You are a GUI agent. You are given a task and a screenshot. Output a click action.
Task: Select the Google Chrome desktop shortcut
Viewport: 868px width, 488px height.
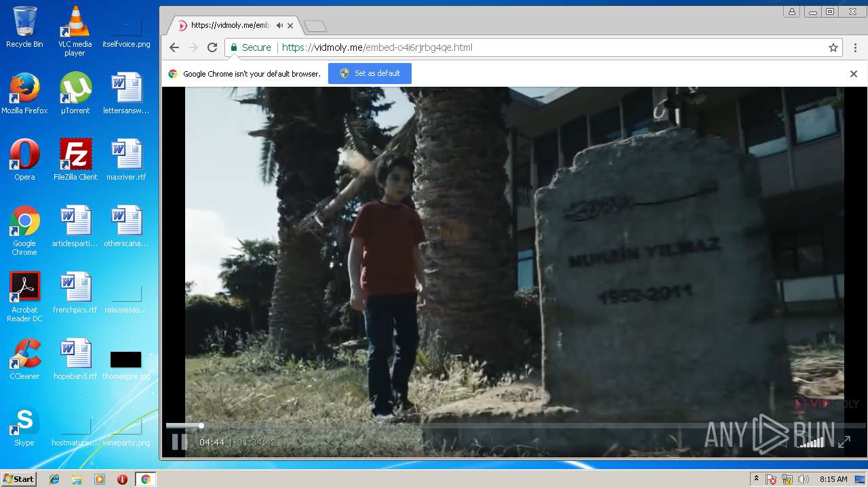[x=24, y=230]
